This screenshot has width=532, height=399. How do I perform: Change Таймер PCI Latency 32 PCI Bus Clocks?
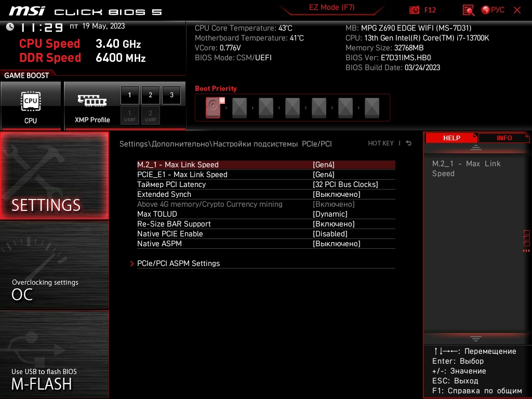[x=345, y=184]
